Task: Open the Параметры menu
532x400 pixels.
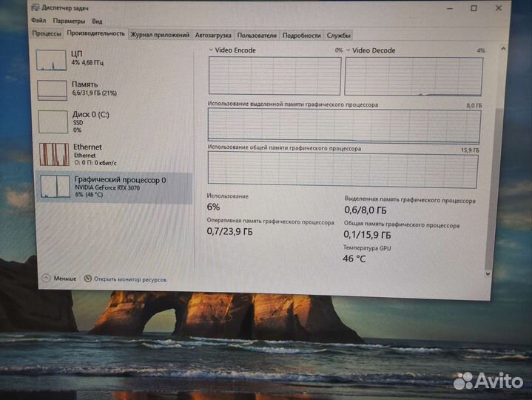Action: click(69, 21)
